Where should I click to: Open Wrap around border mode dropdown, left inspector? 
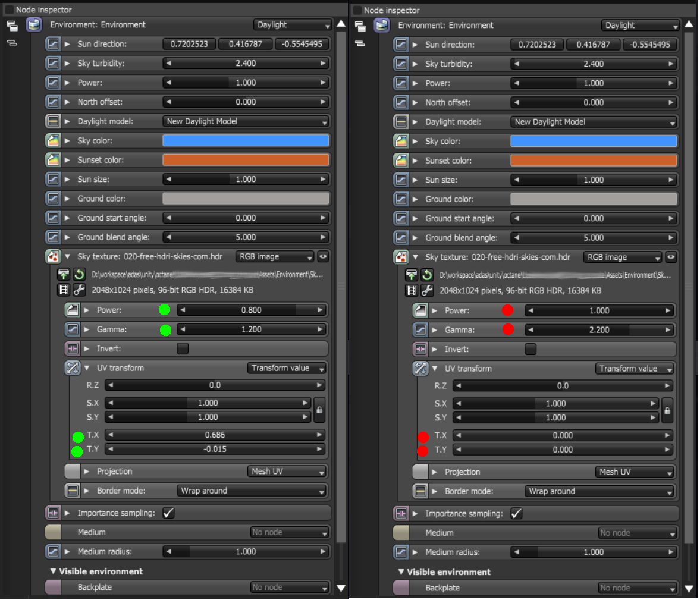(x=252, y=491)
